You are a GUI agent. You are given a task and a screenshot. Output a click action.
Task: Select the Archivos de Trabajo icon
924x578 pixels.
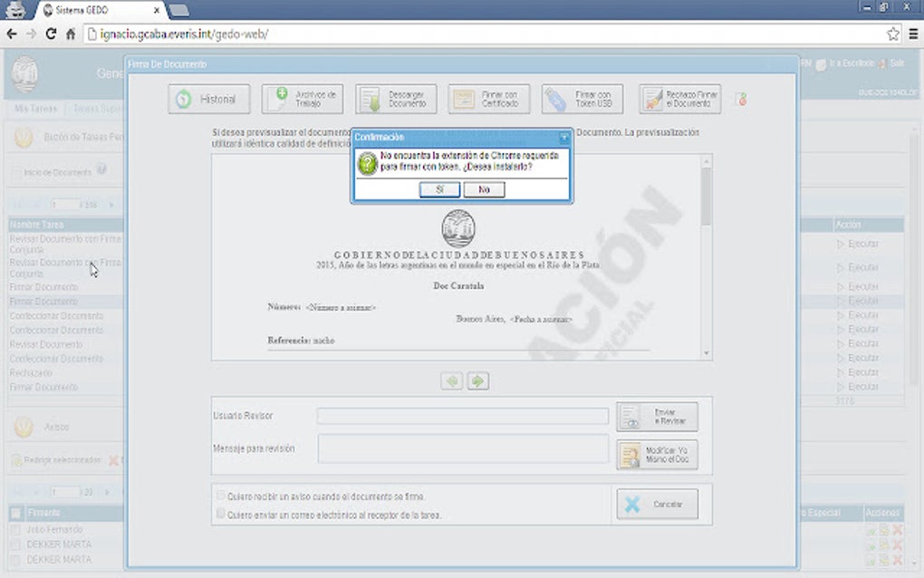pos(303,99)
